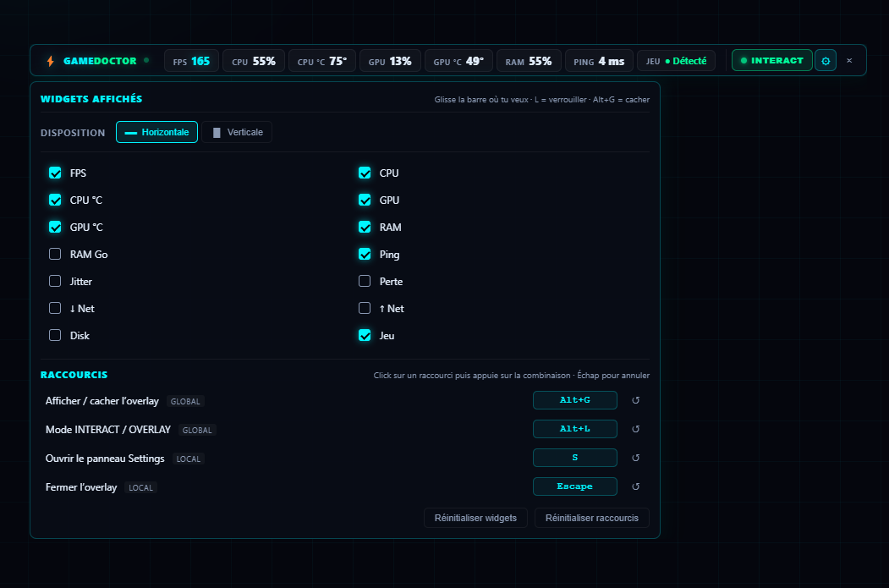889x588 pixels.
Task: Click the LOCAL tag beside Fermer l'overlay
Action: pos(140,487)
